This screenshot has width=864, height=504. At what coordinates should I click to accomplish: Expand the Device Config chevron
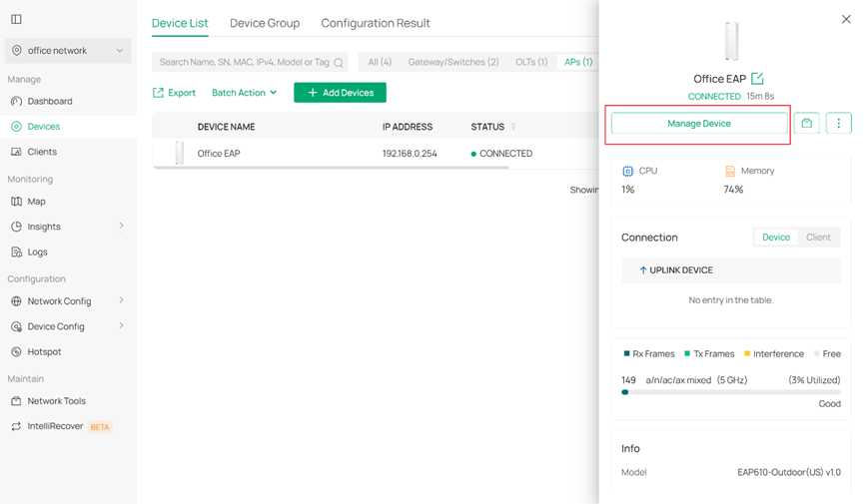point(121,326)
